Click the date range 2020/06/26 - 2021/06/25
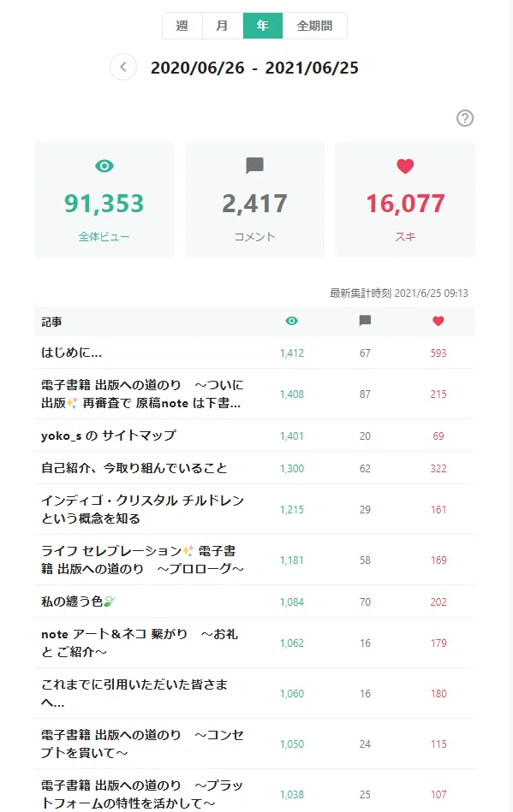The height and width of the screenshot is (812, 513). coord(254,68)
